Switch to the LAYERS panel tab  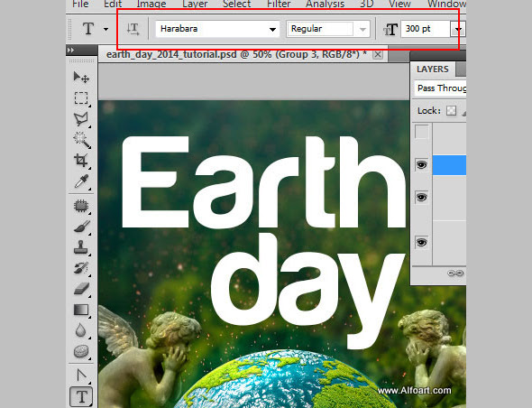(x=433, y=70)
